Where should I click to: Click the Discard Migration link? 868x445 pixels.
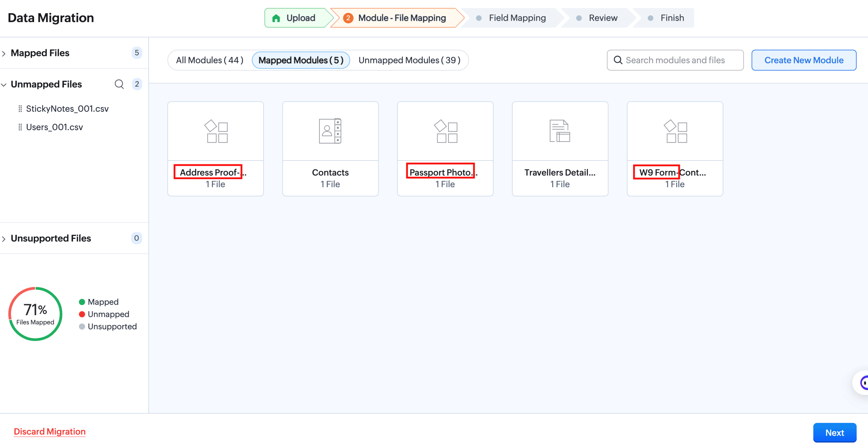coord(50,431)
